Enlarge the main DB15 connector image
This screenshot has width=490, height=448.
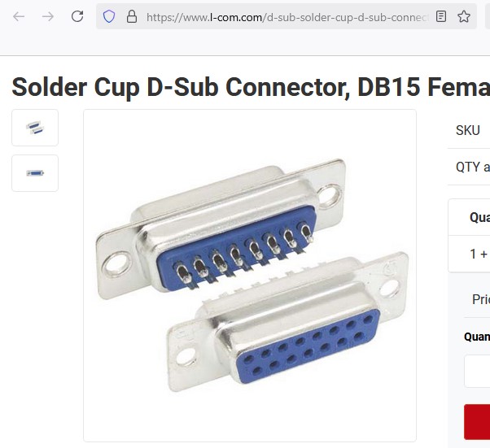pyautogui.click(x=249, y=275)
